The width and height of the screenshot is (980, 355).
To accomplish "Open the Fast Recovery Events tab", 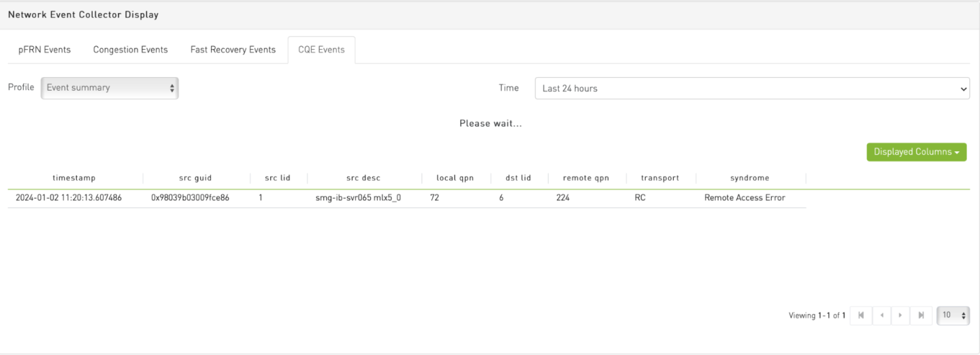I will pos(233,50).
